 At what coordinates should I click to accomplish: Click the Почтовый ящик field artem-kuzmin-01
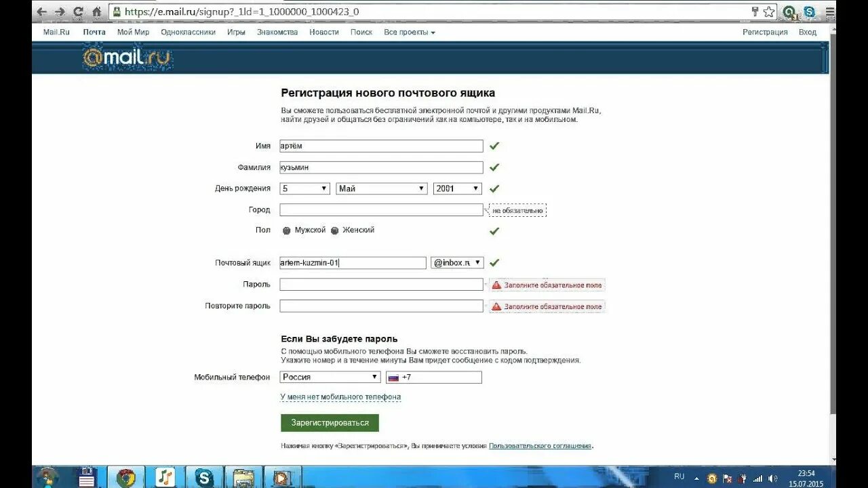pyautogui.click(x=353, y=262)
